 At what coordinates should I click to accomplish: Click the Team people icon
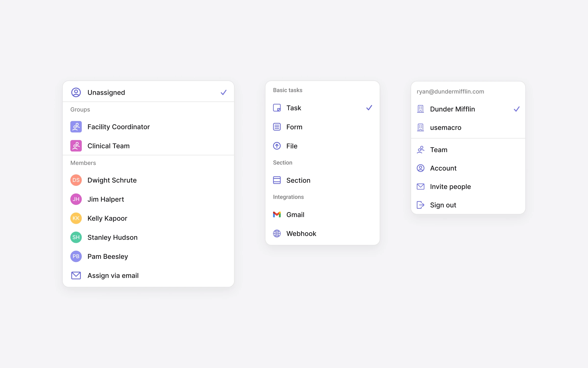click(420, 150)
